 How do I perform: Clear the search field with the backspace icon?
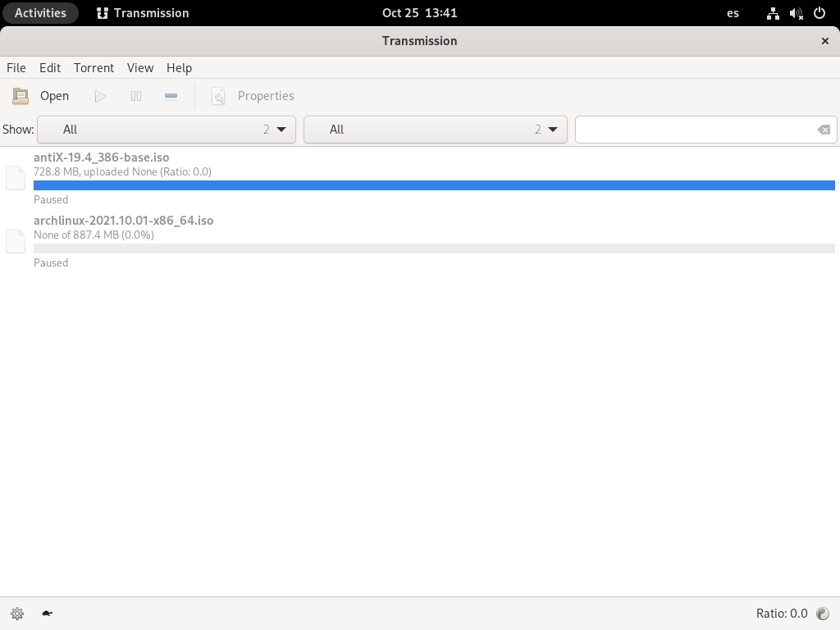click(824, 130)
